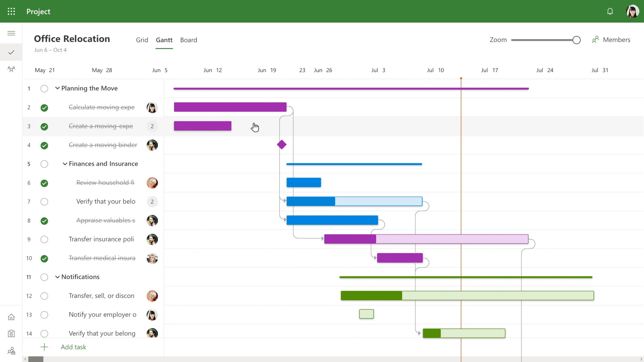Click the purple milestone diamond marker

(282, 144)
